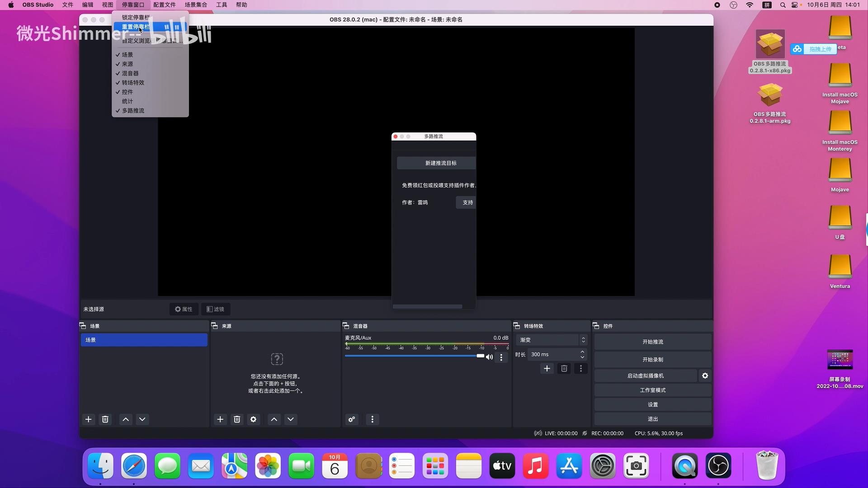Open OBS 多路推流 x86 pkg desktop file

[x=770, y=52]
